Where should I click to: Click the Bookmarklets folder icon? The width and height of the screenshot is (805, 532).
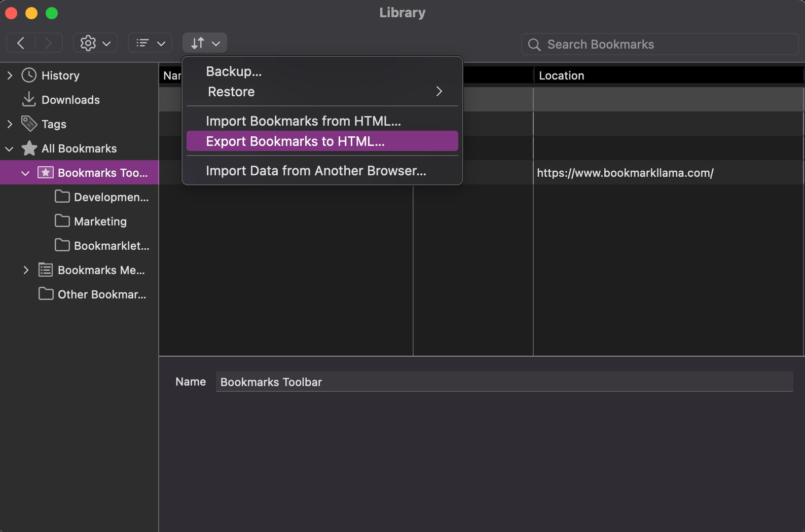[x=62, y=245]
